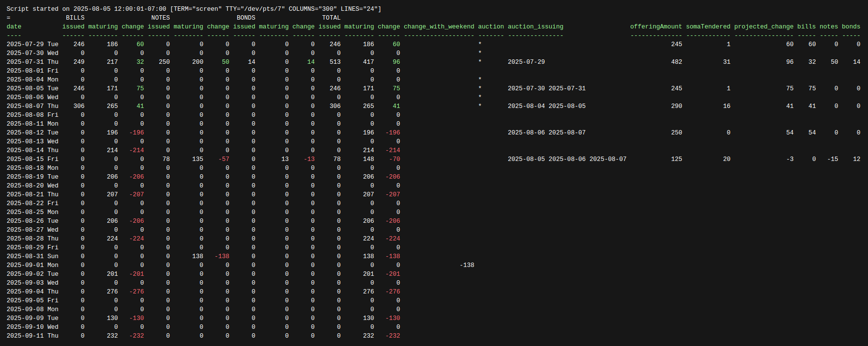Screen dimensions: 868x346
Task: Select the TOTAL group heading
Action: click(332, 18)
